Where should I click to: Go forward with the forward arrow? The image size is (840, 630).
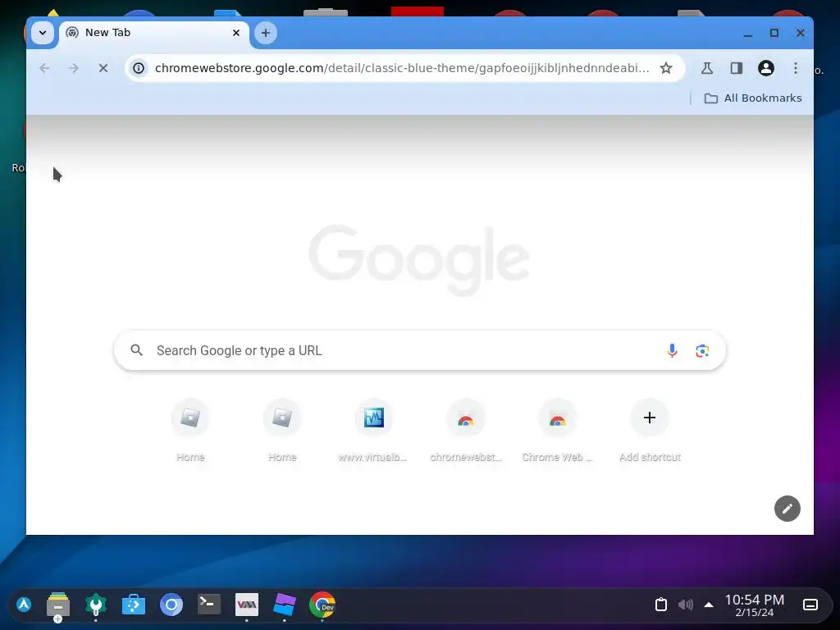(73, 68)
